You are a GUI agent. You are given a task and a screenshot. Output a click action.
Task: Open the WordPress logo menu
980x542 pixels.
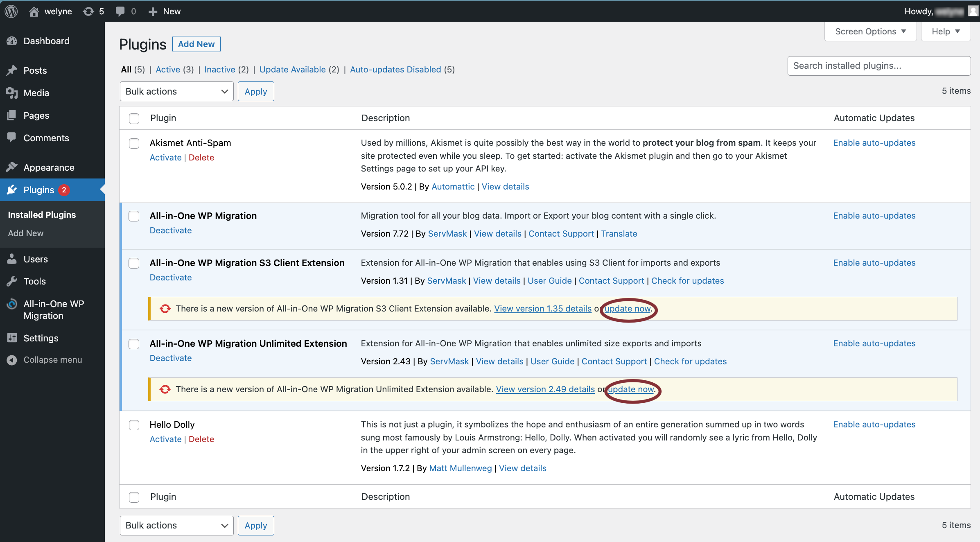click(x=11, y=11)
